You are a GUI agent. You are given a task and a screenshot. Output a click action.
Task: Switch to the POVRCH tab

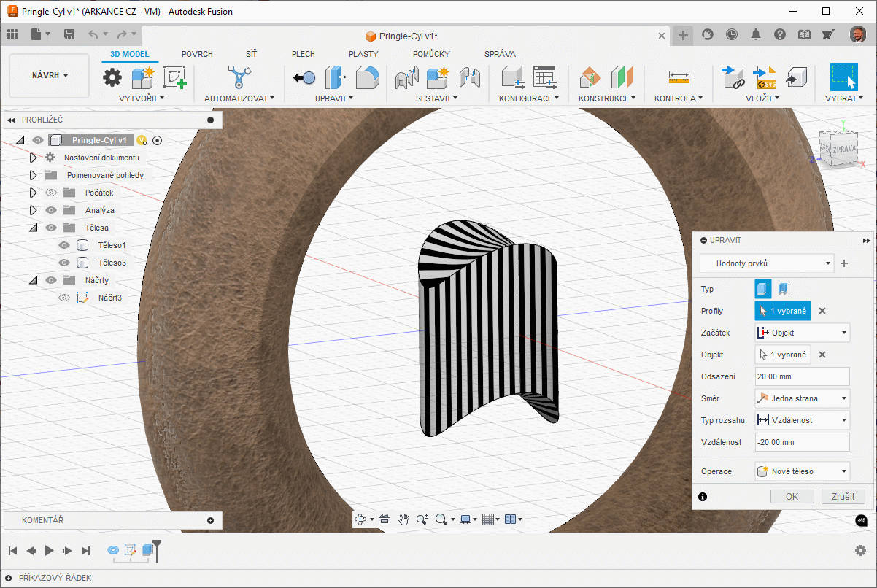[197, 54]
